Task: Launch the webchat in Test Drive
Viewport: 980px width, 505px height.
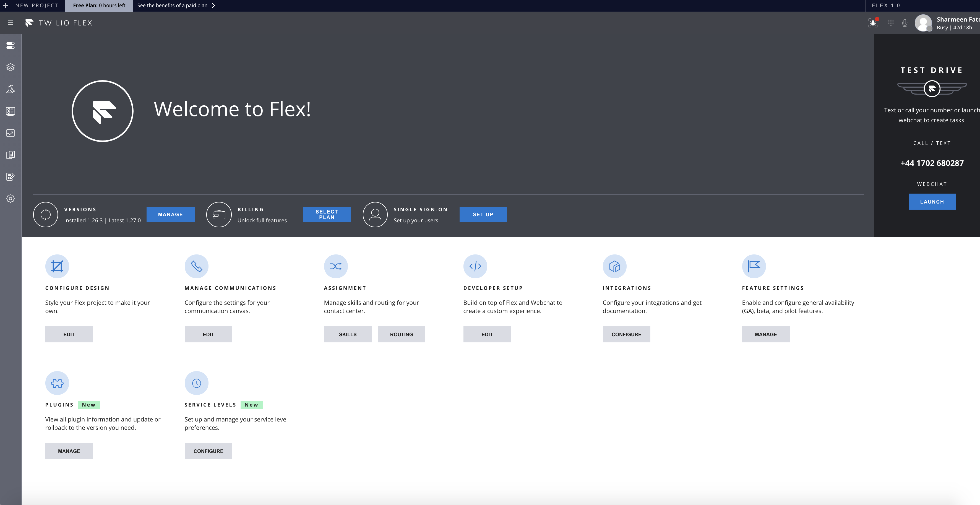Action: 932,202
